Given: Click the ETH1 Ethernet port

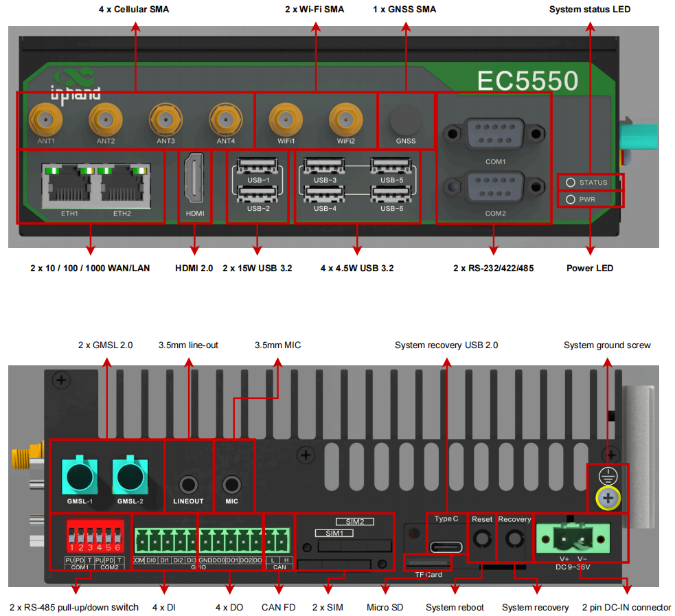Looking at the screenshot, I should click(x=68, y=184).
